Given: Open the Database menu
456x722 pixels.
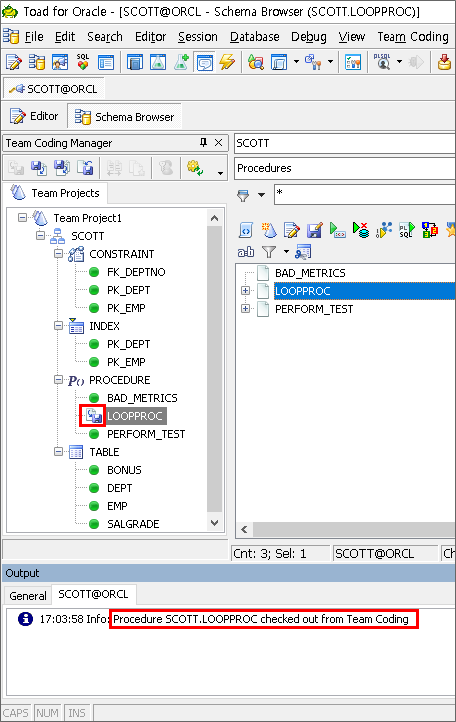Looking at the screenshot, I should pyautogui.click(x=254, y=36).
